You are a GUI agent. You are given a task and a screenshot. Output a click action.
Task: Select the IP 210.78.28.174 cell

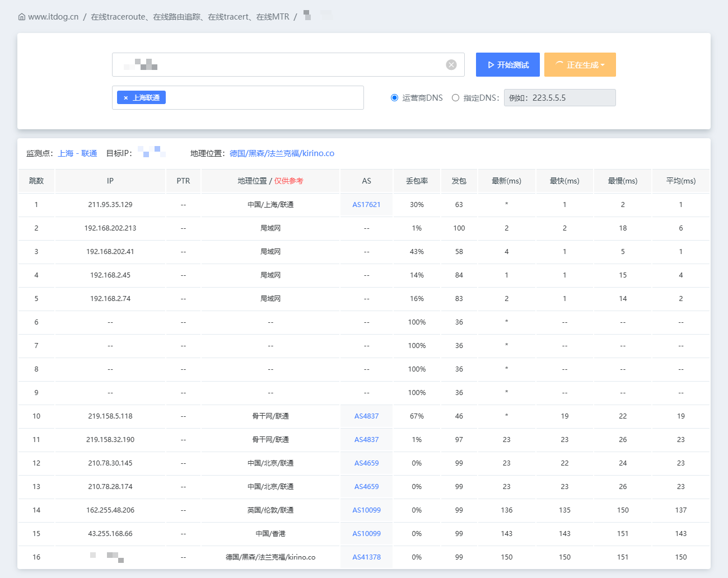point(110,487)
